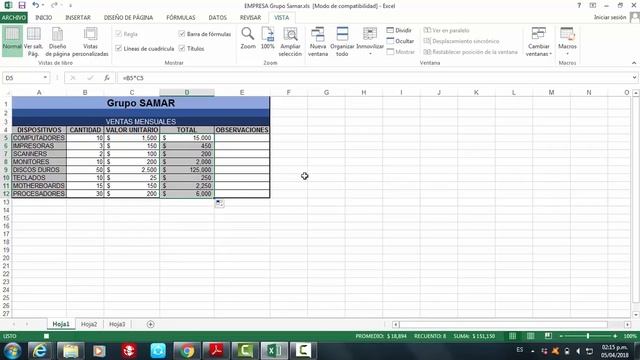The image size is (640, 360).
Task: Open Customize Quick Access Toolbar dropdown
Action: (x=70, y=6)
